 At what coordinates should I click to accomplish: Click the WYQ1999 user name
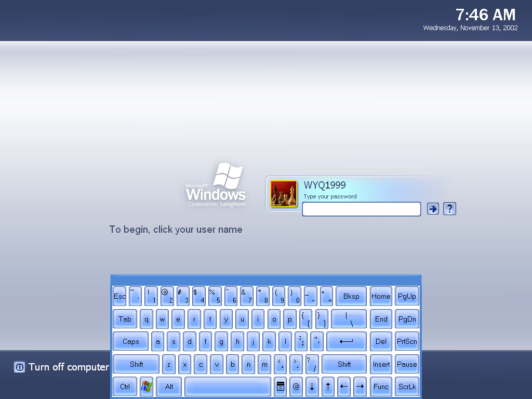(325, 185)
